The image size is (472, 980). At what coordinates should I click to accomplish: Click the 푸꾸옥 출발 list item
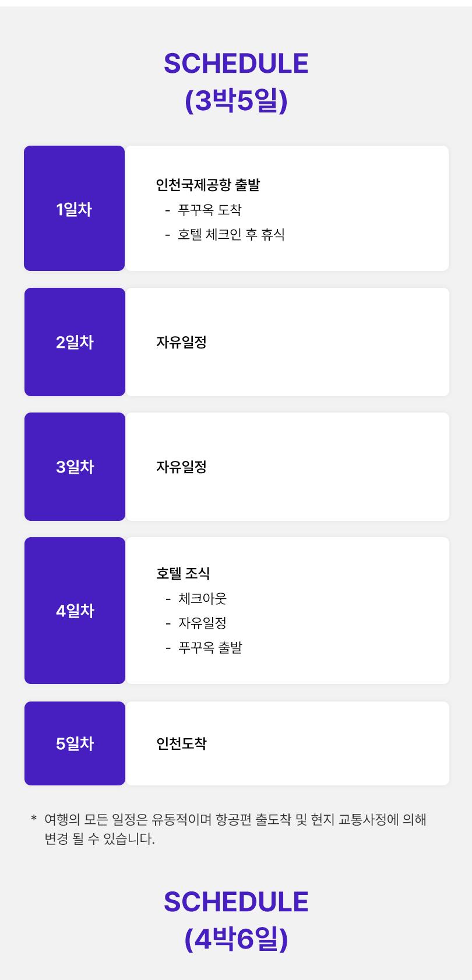pos(210,647)
